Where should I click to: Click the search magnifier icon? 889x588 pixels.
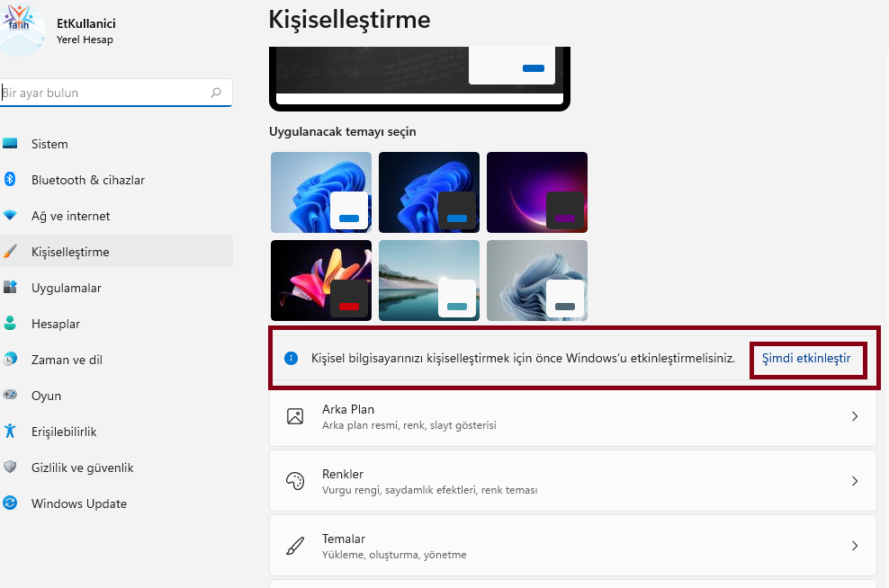coord(216,93)
